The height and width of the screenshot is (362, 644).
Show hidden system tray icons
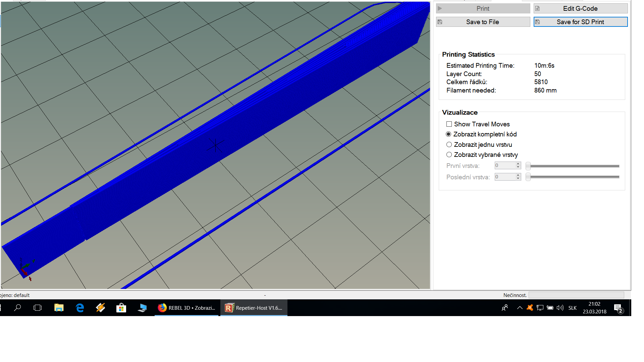pyautogui.click(x=520, y=308)
